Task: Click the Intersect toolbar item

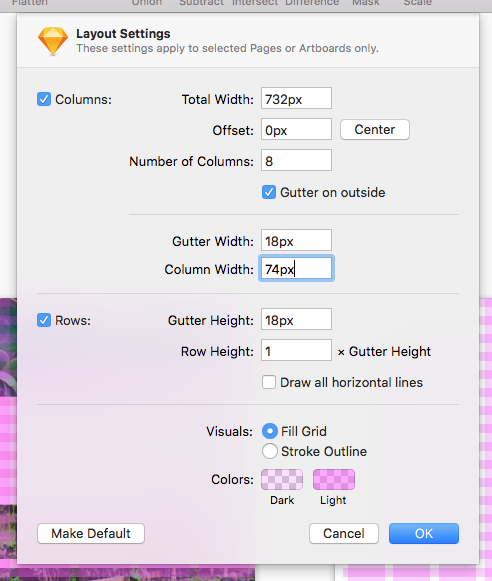Action: (x=255, y=3)
